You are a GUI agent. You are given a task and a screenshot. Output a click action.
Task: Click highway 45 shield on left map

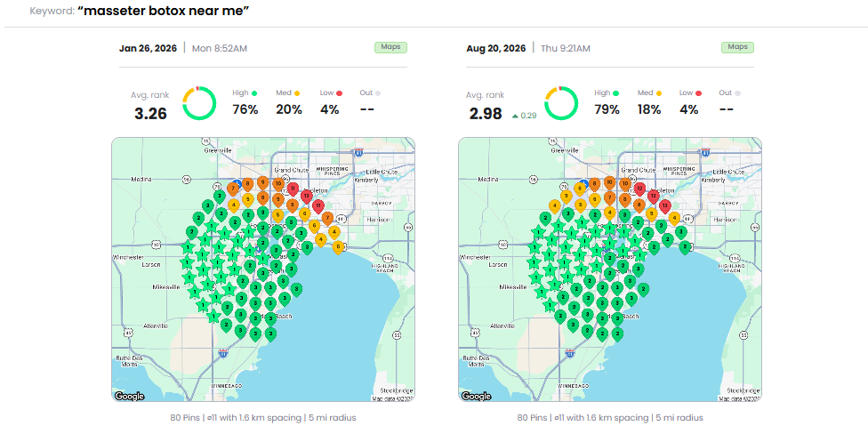(x=128, y=333)
